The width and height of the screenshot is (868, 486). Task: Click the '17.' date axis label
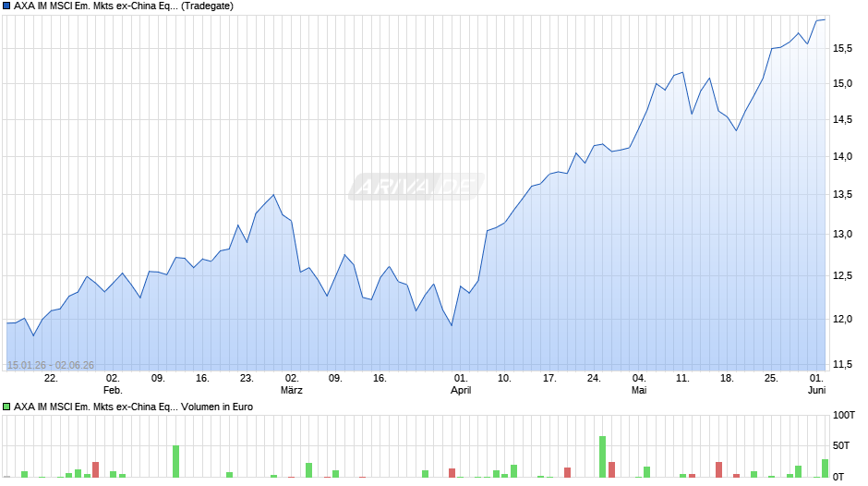click(x=549, y=379)
